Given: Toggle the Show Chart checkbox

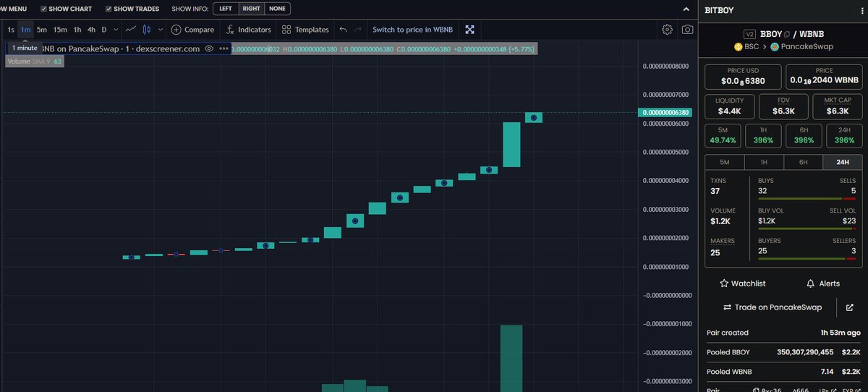Looking at the screenshot, I should tap(43, 9).
